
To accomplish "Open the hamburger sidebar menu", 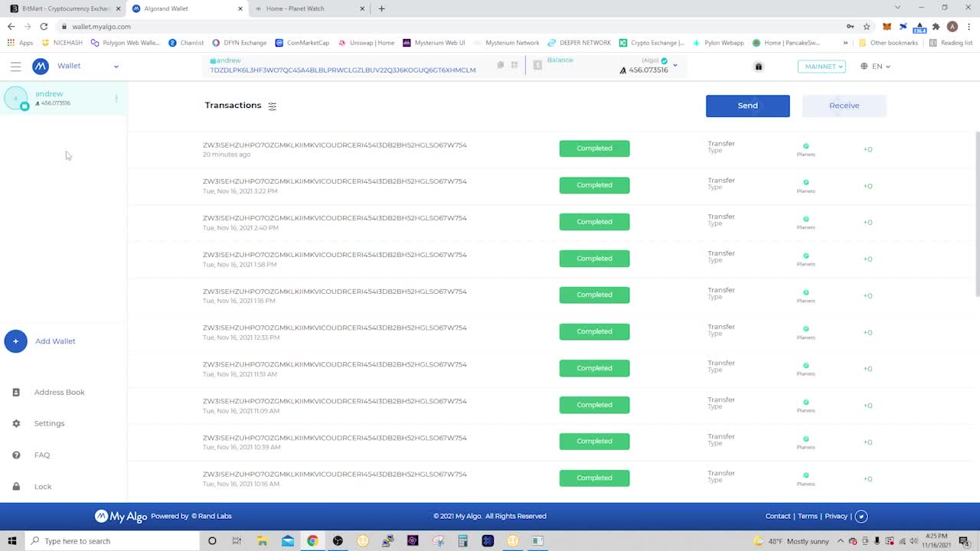I will click(x=15, y=67).
